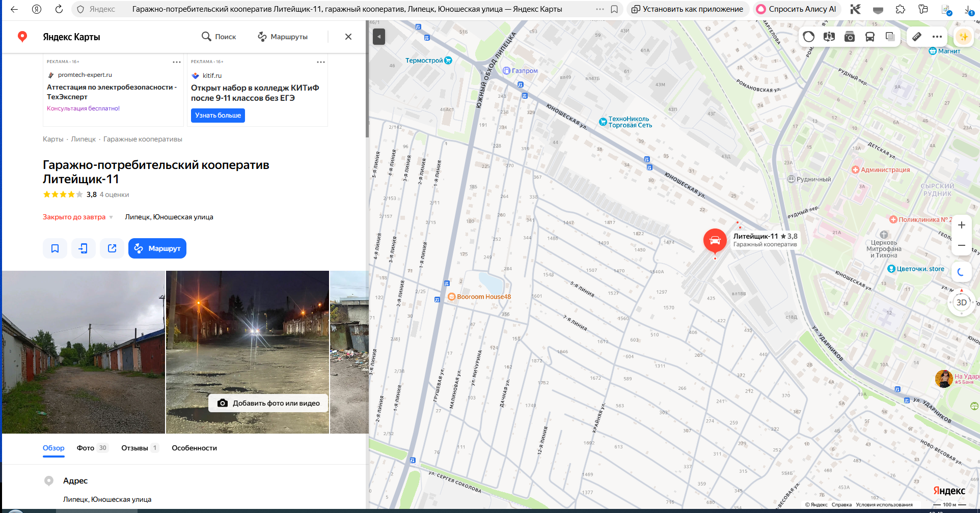This screenshot has width=980, height=513.
Task: Toggle the street panoramas layer
Action: (x=829, y=37)
